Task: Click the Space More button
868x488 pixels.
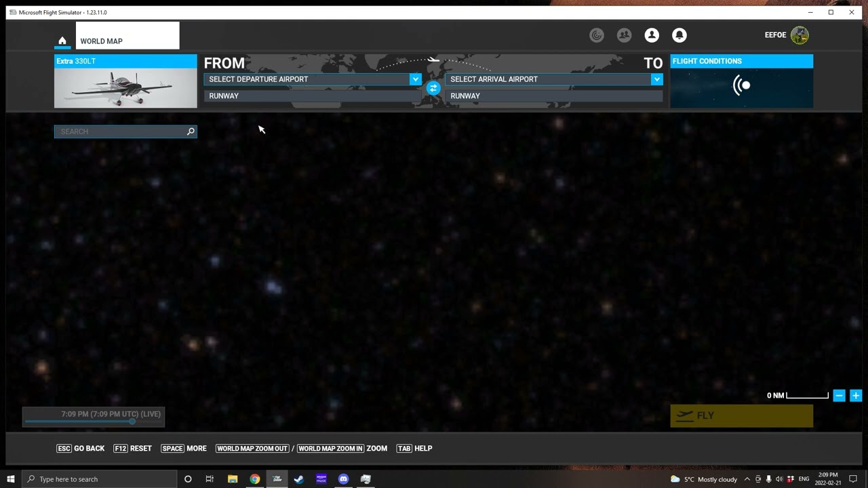Action: tap(184, 449)
